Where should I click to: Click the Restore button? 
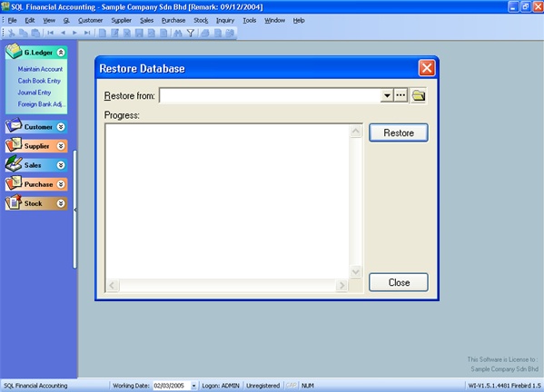pos(399,132)
